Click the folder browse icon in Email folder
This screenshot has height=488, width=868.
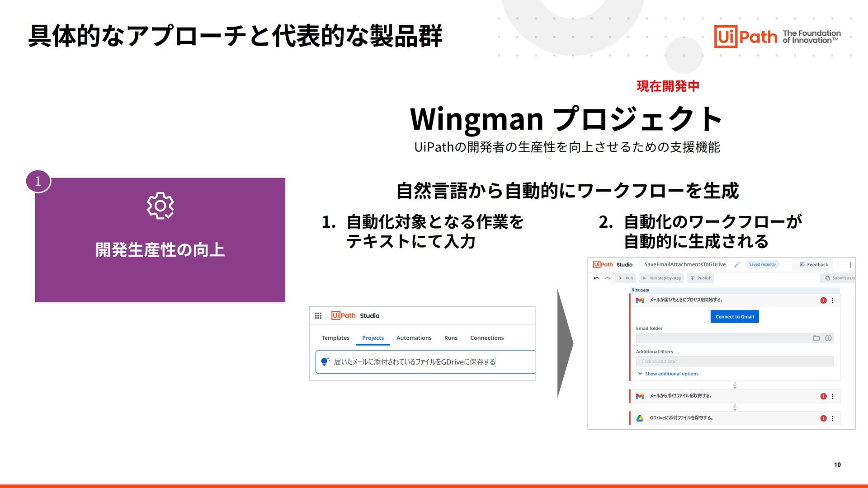pos(816,338)
